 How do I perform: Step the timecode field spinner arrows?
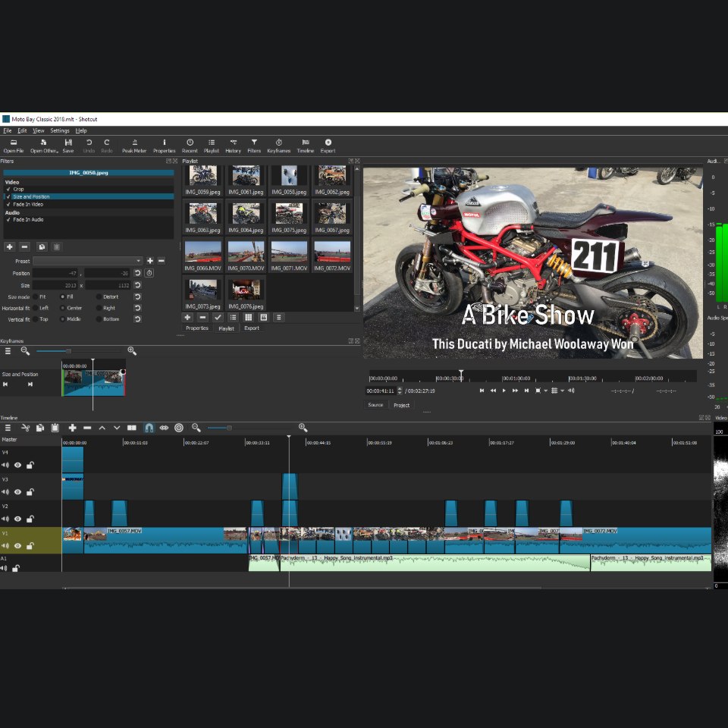point(400,391)
